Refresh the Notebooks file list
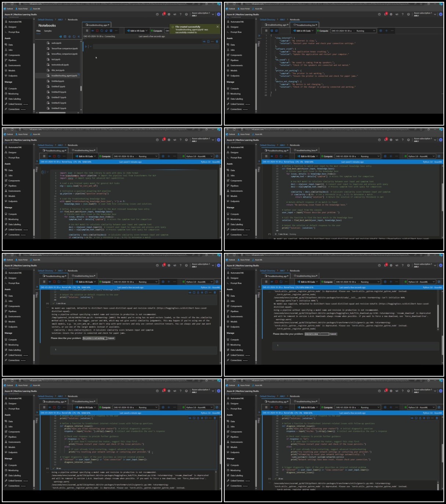The width and height of the screenshot is (446, 504). click(x=74, y=37)
